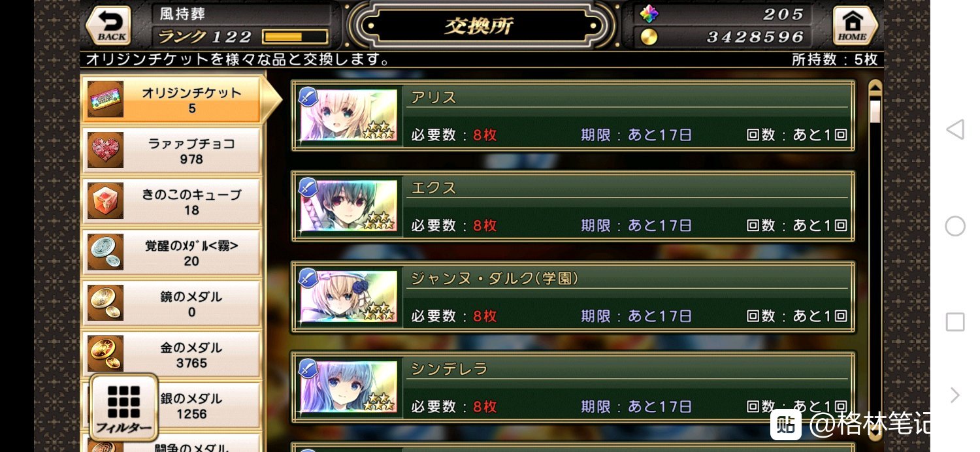
Task: Click the アリス character thumbnail
Action: click(x=348, y=115)
